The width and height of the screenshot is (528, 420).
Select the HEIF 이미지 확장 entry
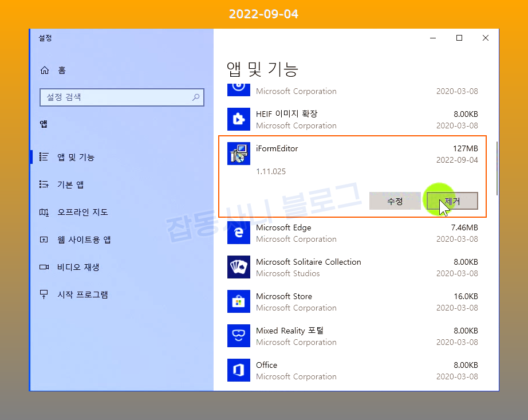[x=286, y=114]
